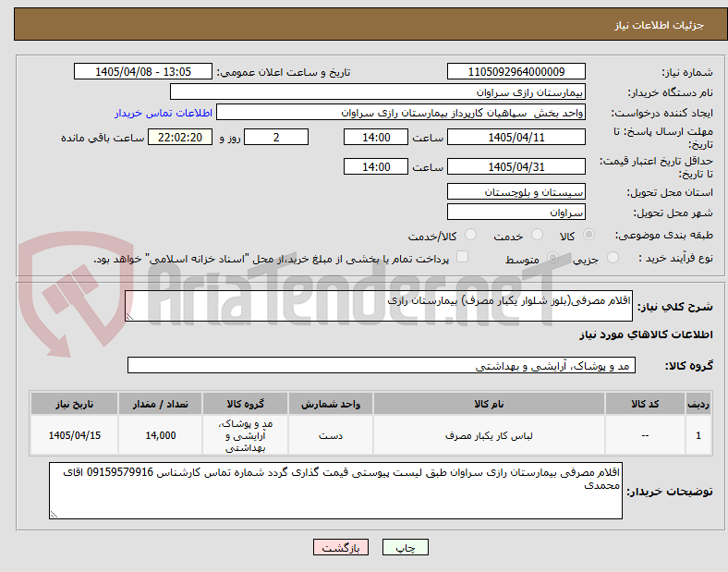Click the delivery province field
728x572 pixels.
click(516, 192)
